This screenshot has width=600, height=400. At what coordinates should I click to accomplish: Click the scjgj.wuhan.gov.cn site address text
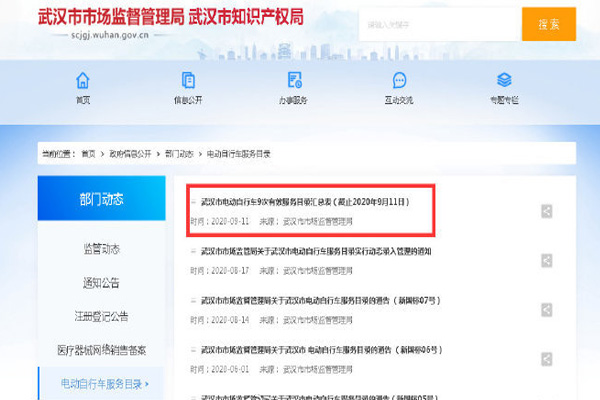coord(110,35)
